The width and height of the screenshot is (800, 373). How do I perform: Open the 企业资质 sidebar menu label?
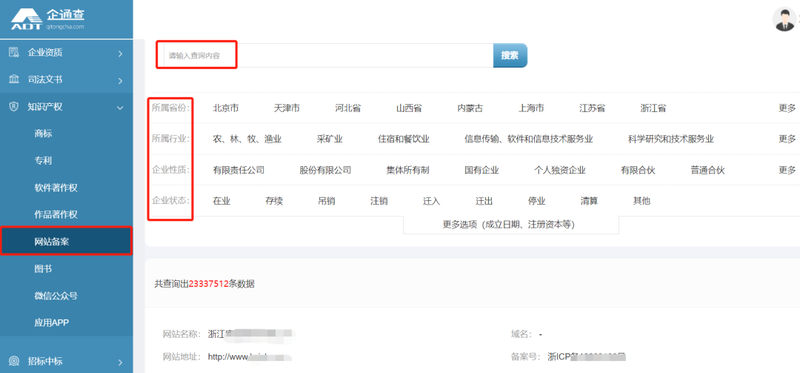45,53
